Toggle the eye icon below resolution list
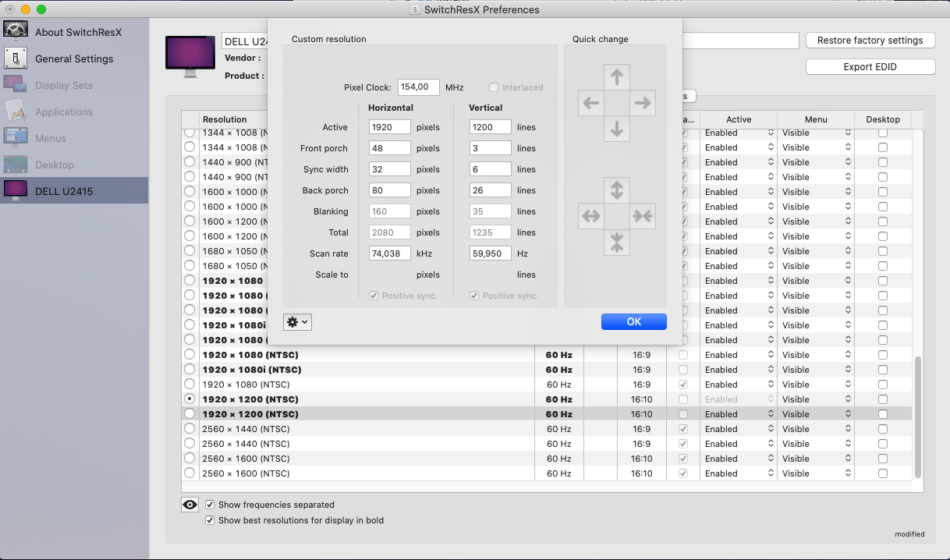The image size is (950, 560). tap(190, 505)
